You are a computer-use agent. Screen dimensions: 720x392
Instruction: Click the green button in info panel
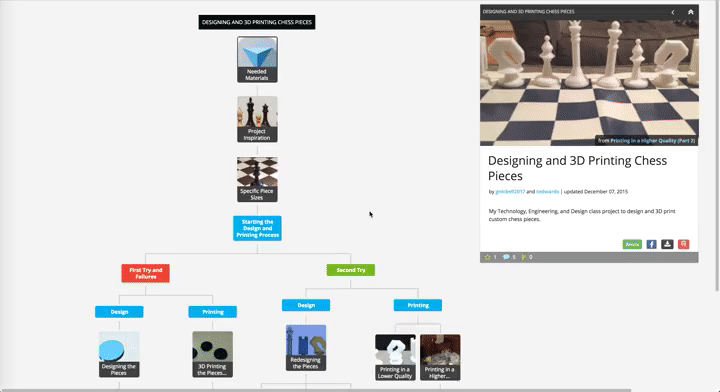point(632,244)
